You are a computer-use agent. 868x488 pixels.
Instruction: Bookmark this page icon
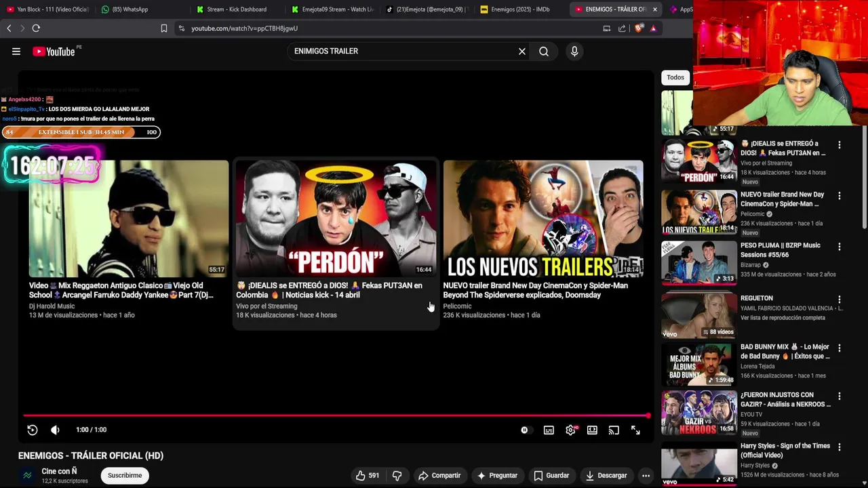coord(163,28)
